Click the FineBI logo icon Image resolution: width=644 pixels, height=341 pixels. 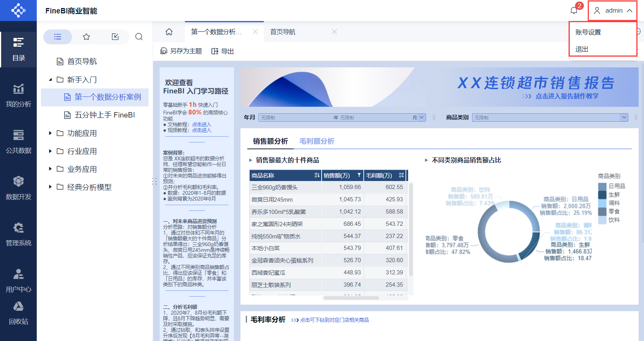click(18, 10)
